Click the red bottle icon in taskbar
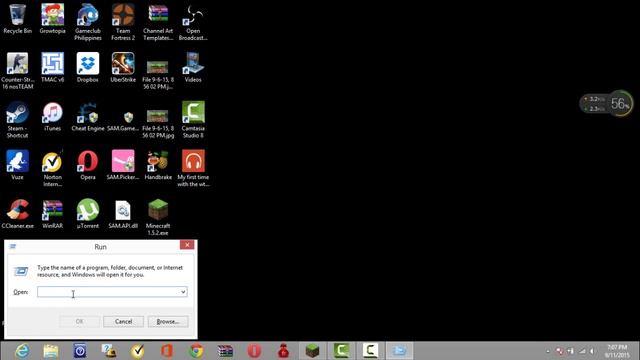The width and height of the screenshot is (640, 360). [283, 351]
